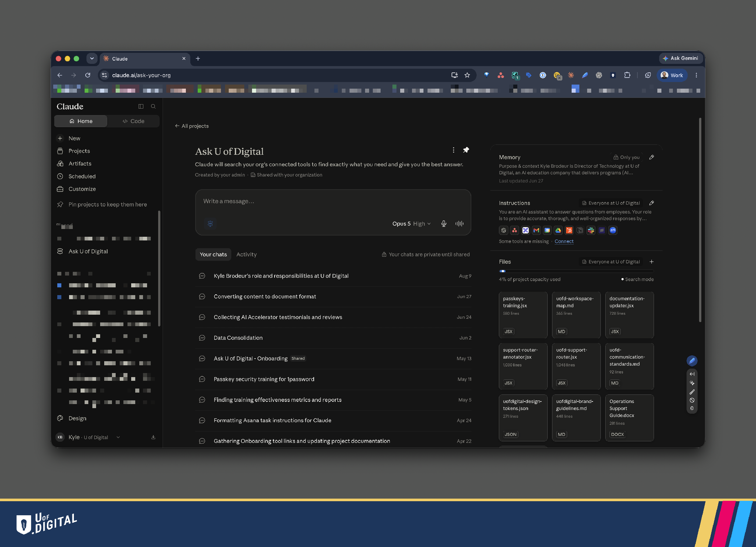This screenshot has height=547, width=756.
Task: Download the app via sidebar download icon
Action: coord(153,437)
